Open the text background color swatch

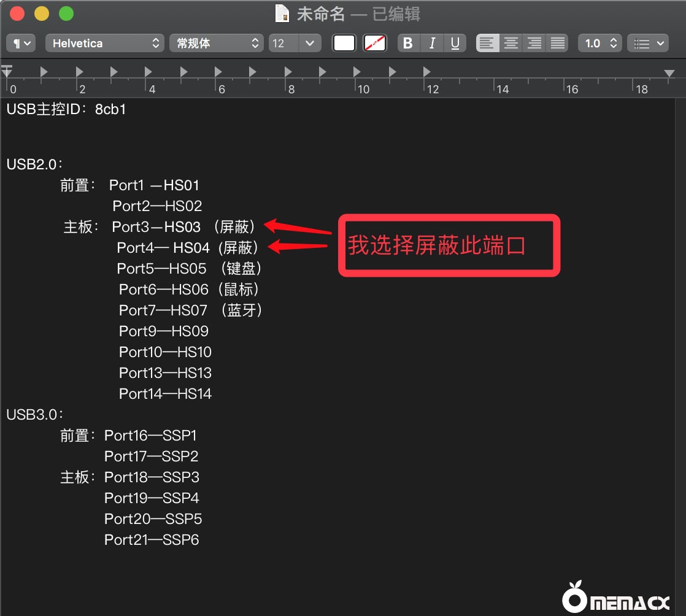[x=374, y=44]
